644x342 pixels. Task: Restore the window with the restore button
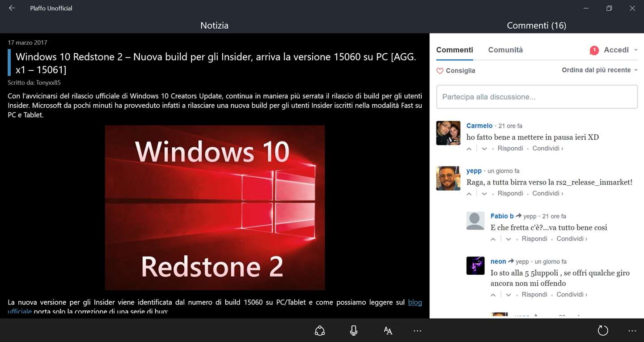(609, 8)
